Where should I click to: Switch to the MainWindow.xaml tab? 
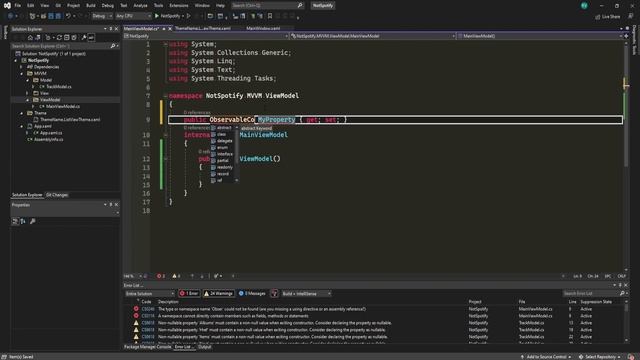263,29
